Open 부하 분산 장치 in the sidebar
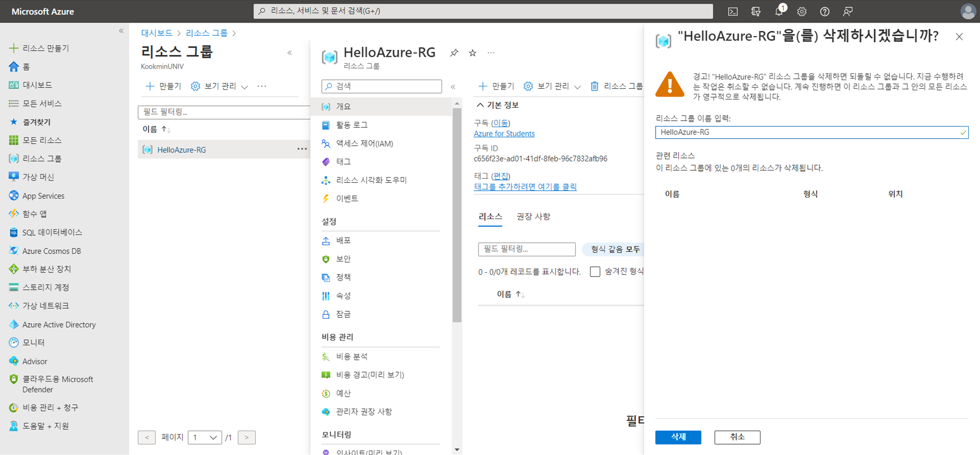980x455 pixels. tap(40, 269)
